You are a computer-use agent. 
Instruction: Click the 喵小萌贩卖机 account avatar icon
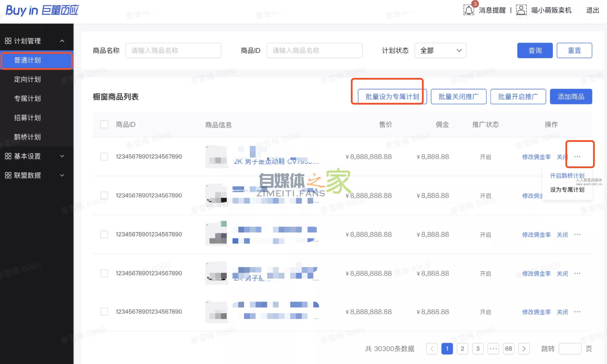(x=521, y=10)
